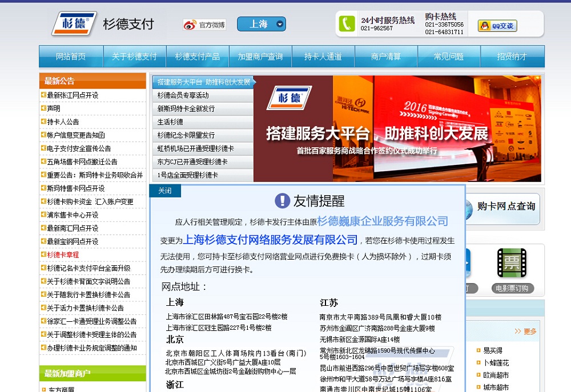The width and height of the screenshot is (571, 392).
Task: Click the green phone hotline icon
Action: coord(347,23)
